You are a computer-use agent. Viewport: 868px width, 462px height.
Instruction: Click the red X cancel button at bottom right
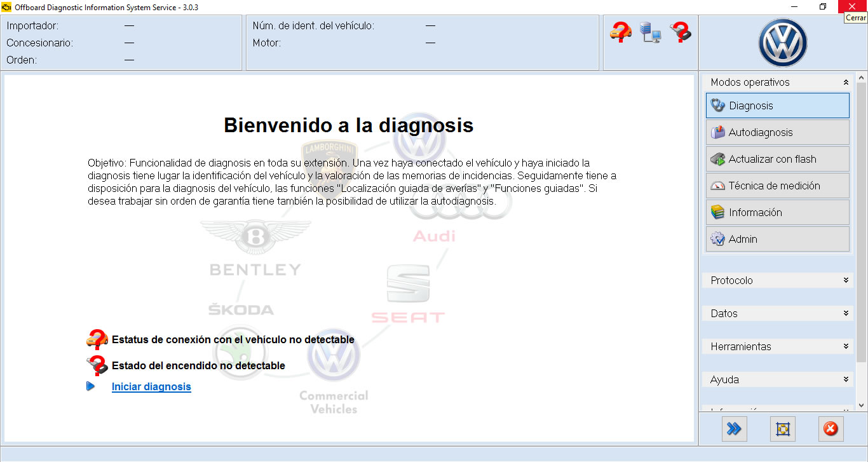point(831,430)
